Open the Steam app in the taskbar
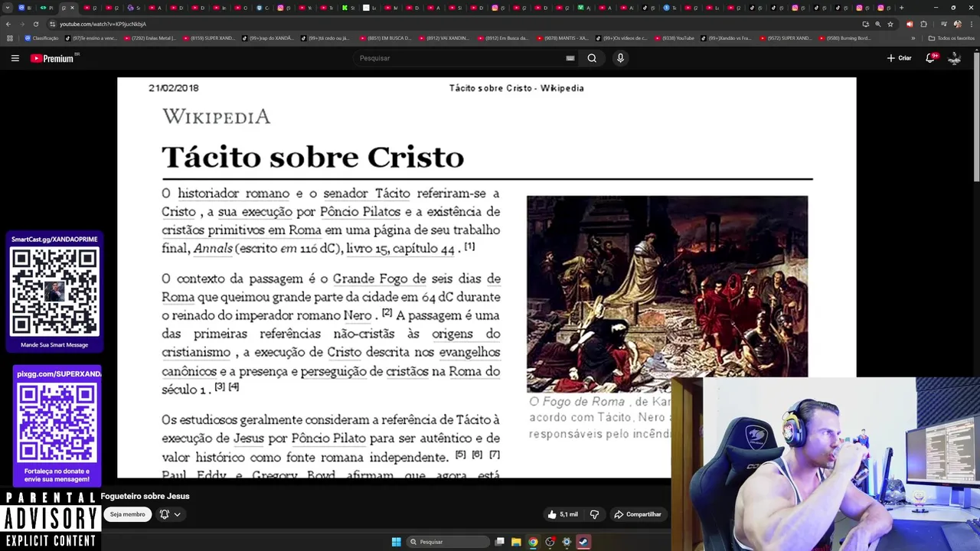 (x=583, y=542)
